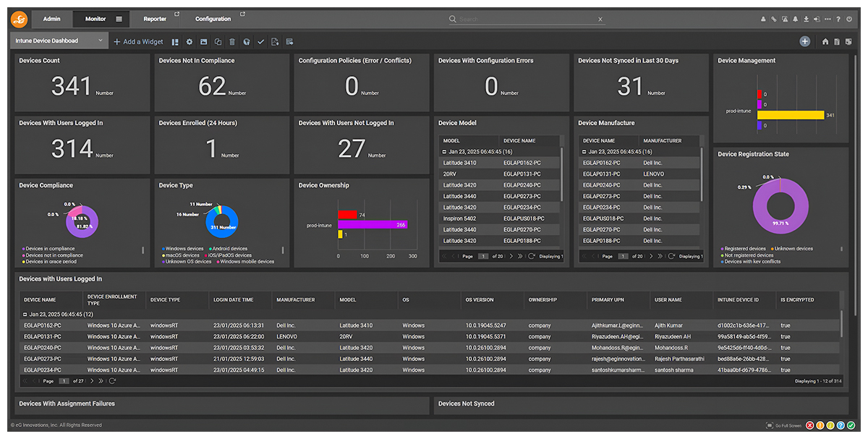Click the red 74 bar in Device Ownership
This screenshot has height=439, width=868.
pyautogui.click(x=347, y=215)
